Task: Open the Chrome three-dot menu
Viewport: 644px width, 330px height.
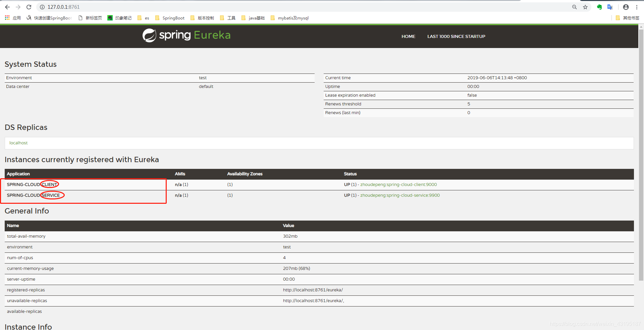Action: pos(637,7)
